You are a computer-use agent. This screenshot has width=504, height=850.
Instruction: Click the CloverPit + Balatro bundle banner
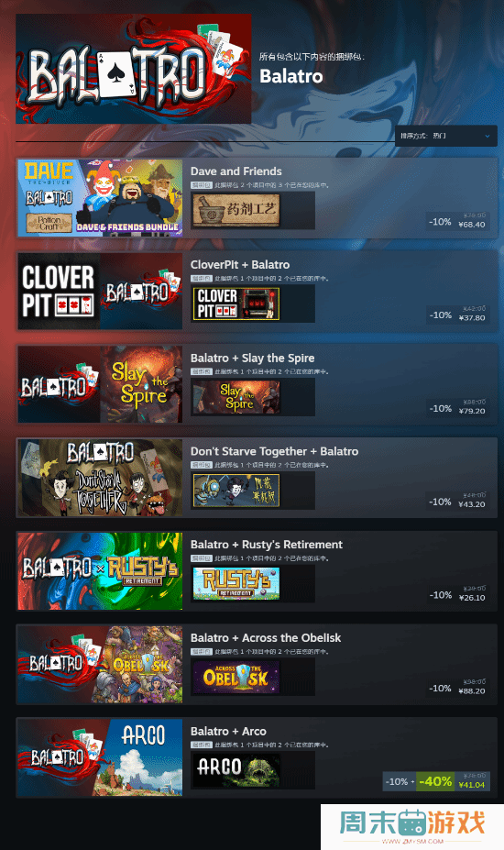(100, 291)
